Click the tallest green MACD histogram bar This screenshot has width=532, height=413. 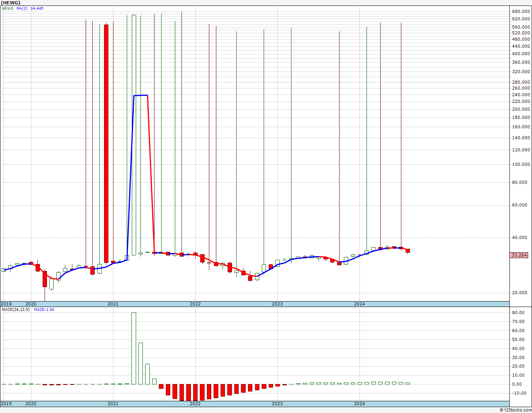134,348
